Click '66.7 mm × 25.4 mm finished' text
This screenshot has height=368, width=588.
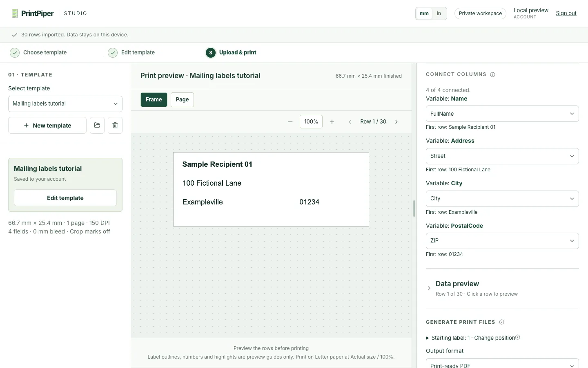tap(369, 76)
